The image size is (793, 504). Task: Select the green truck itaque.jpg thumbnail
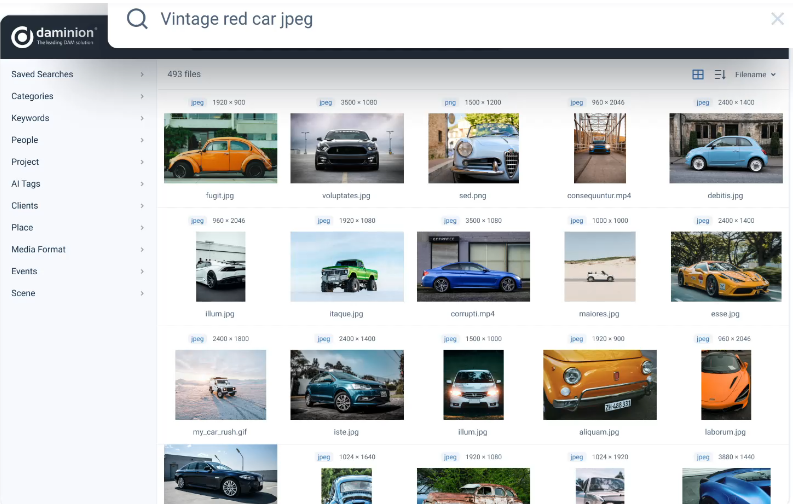point(347,266)
